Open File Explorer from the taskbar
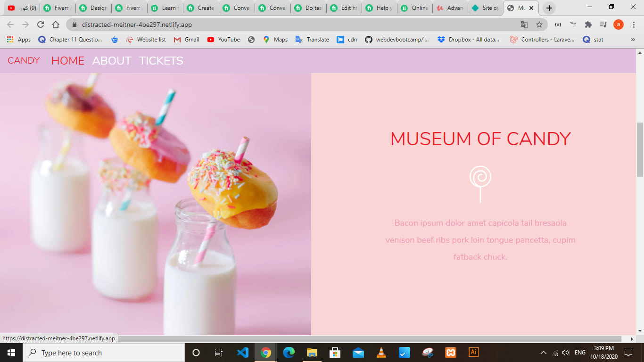644x362 pixels. (312, 353)
